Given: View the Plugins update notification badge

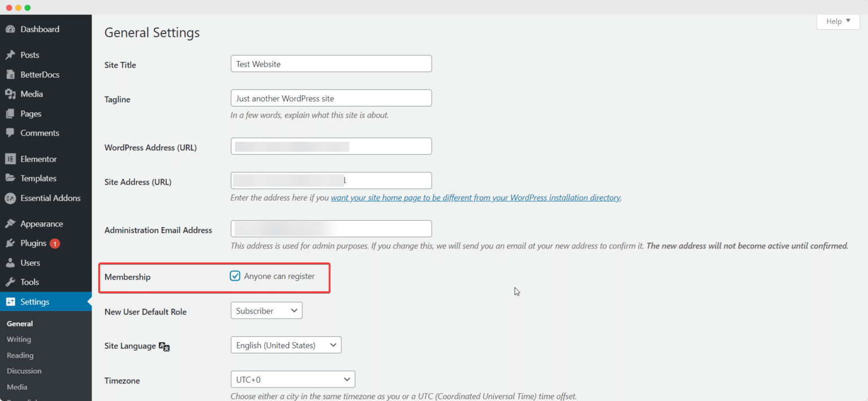Looking at the screenshot, I should [x=55, y=243].
